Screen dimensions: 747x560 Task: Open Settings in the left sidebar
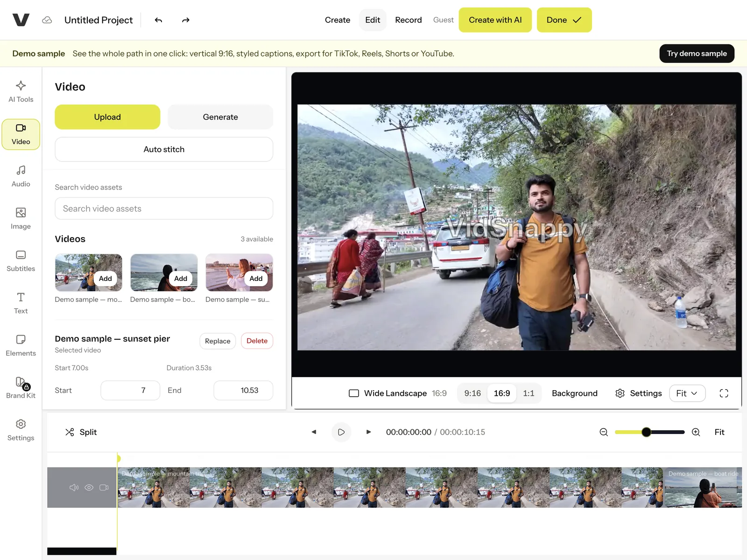pos(21,430)
